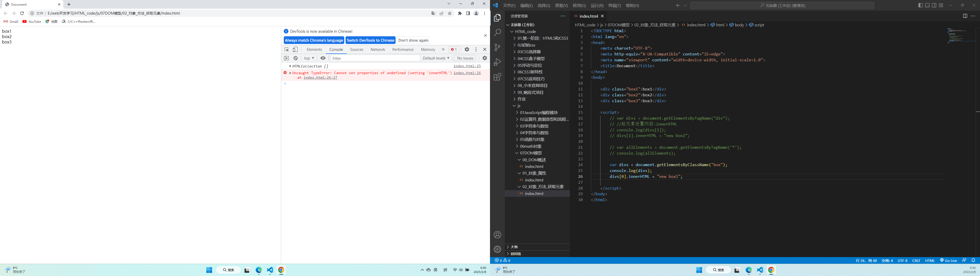Go back with the VS Code title bar arrow
This screenshot has width=980, height=276.
point(678,5)
